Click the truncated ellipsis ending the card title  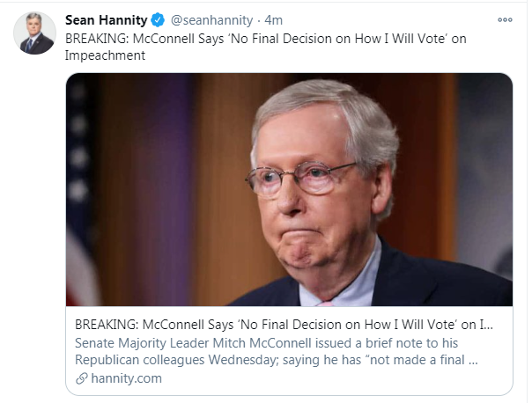click(488, 325)
